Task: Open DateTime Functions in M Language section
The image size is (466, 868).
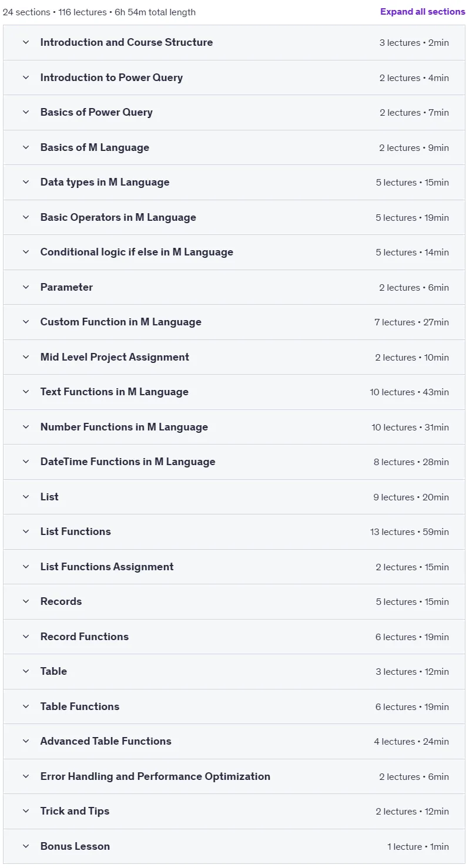Action: (x=234, y=462)
